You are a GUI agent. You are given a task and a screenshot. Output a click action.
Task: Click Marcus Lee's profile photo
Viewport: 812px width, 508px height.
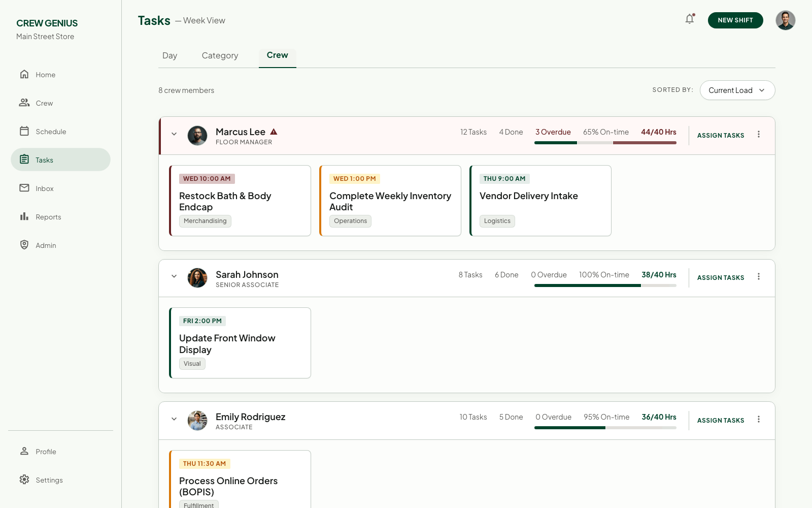point(197,136)
